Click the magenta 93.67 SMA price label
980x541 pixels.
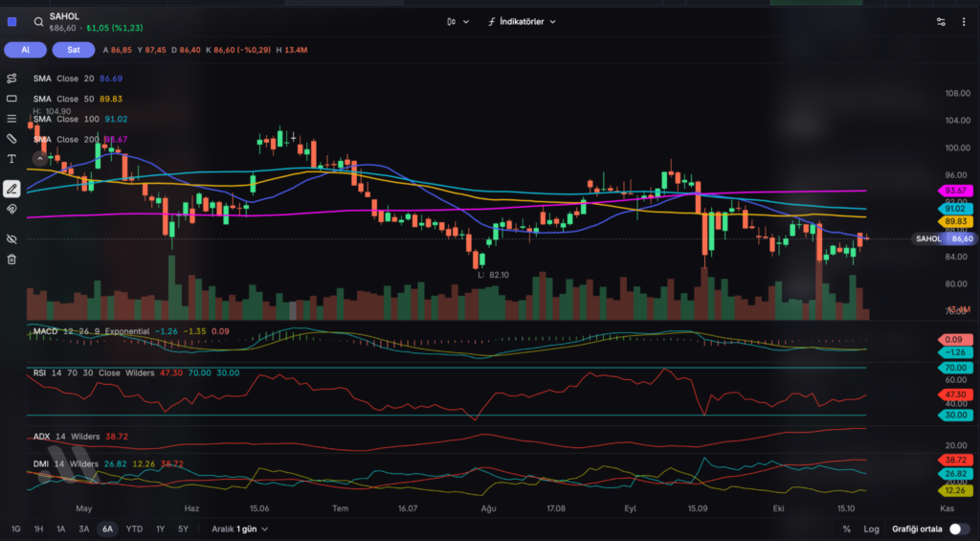[956, 191]
